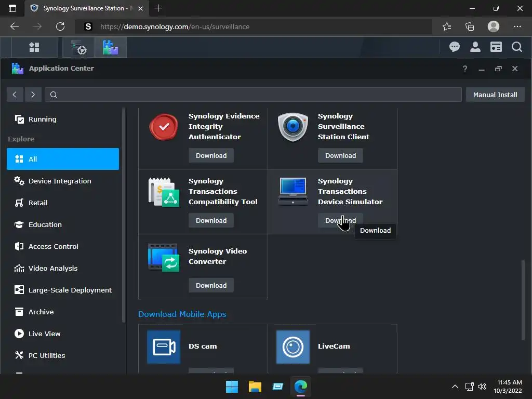The height and width of the screenshot is (399, 532).
Task: Download Synology Transactions Device Simulator
Action: 340,220
